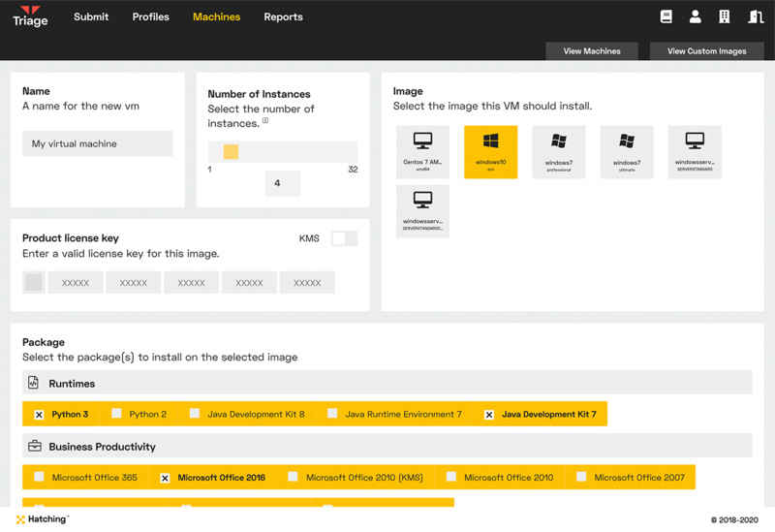The height and width of the screenshot is (532, 775).
Task: Open the Profiles menu
Action: [x=151, y=16]
